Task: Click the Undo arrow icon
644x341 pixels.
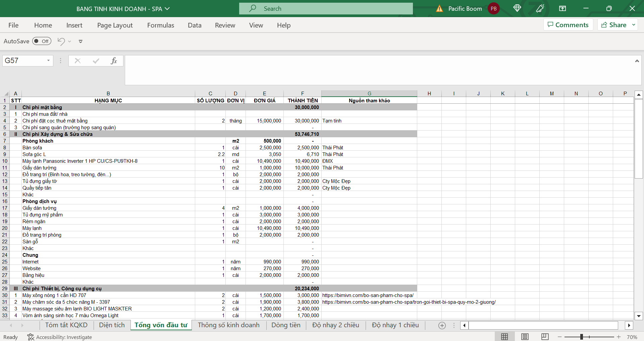Action: click(61, 41)
